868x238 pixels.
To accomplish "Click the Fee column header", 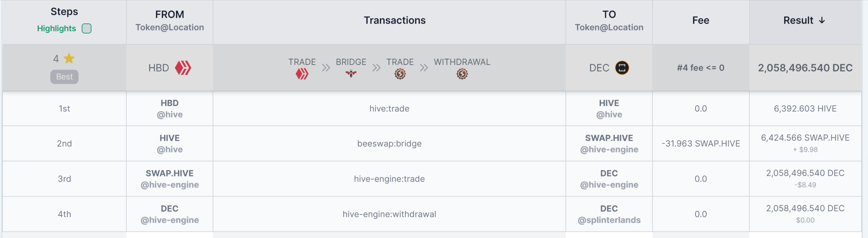I will [x=701, y=20].
